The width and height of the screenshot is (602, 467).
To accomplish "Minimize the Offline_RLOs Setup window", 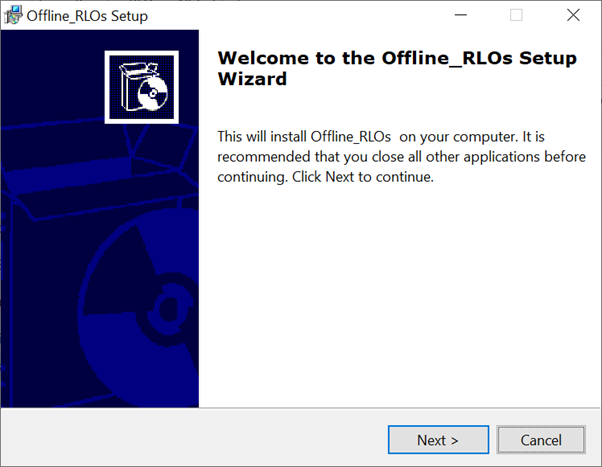I will tap(459, 15).
